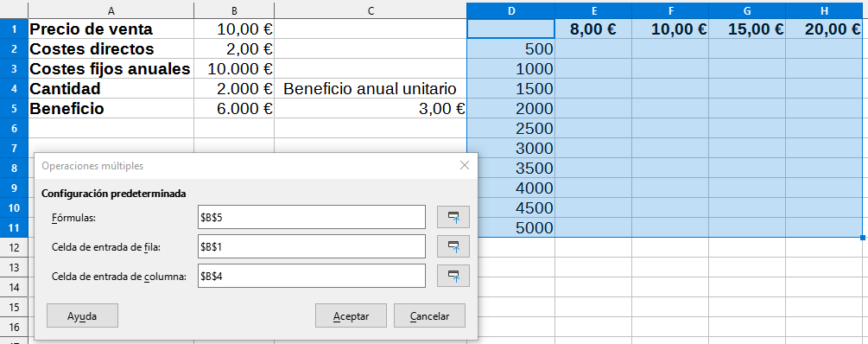
Task: Select column D header
Action: click(x=511, y=10)
